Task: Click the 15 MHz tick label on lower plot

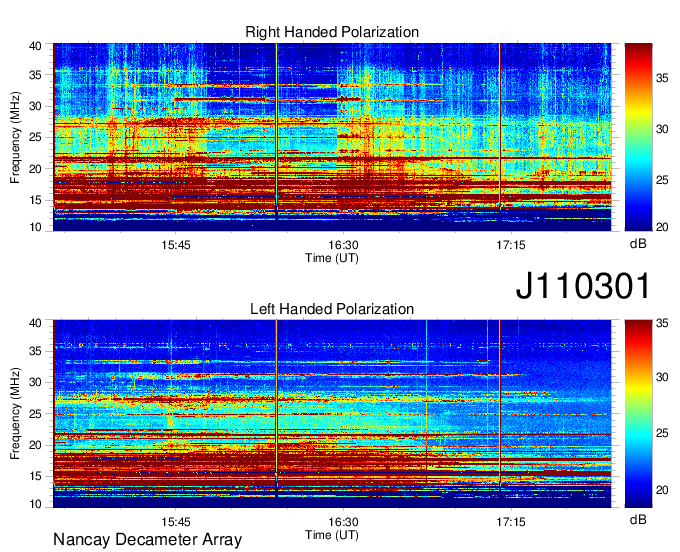Action: point(35,476)
